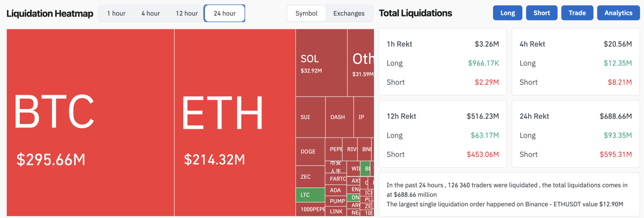Select the SOL tile in heatmap
This screenshot has height=218, width=644.
coord(321,63)
